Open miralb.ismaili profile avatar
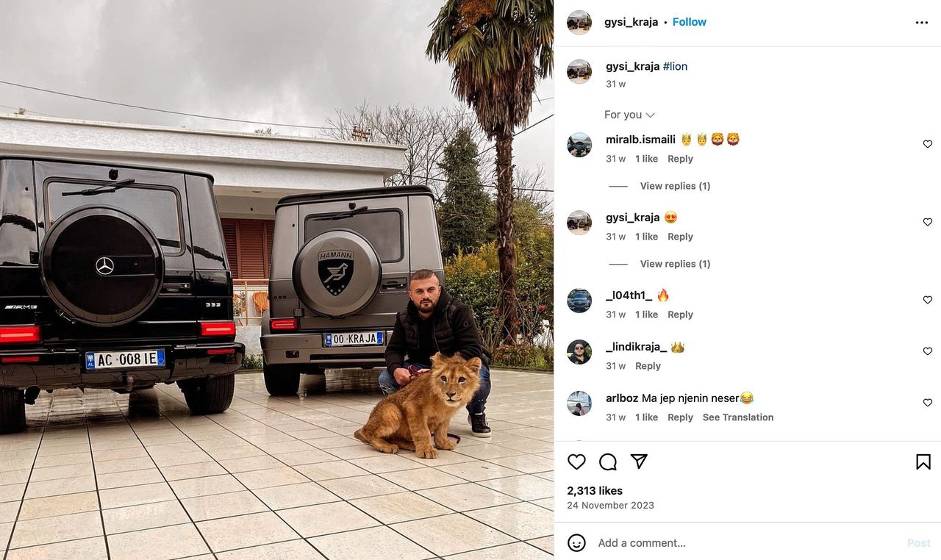The height and width of the screenshot is (560, 941). pyautogui.click(x=579, y=145)
